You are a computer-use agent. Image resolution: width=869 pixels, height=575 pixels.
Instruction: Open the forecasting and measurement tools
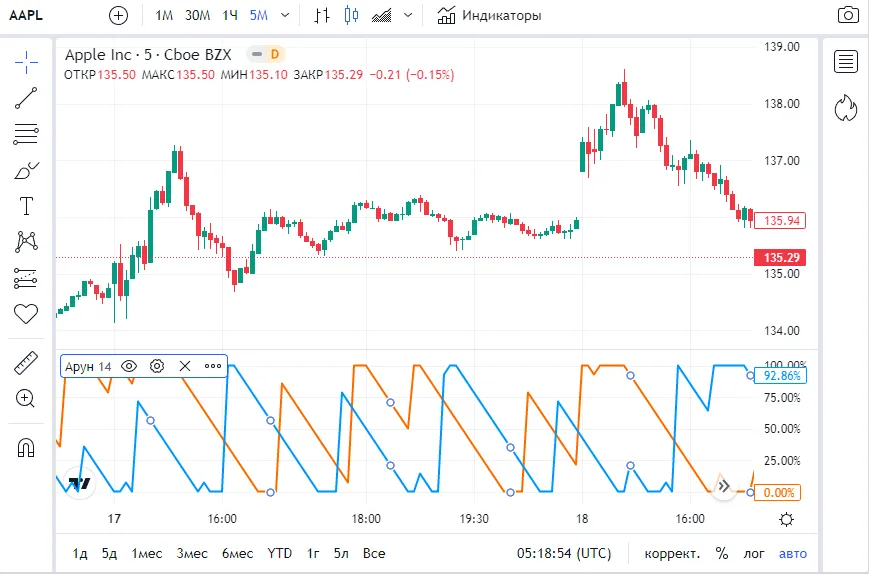click(x=26, y=278)
